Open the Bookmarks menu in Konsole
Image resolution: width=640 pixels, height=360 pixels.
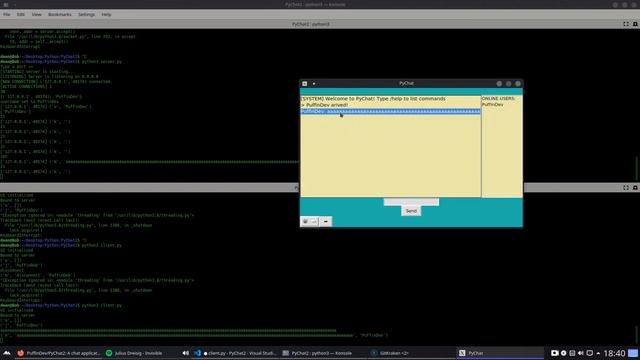point(60,14)
